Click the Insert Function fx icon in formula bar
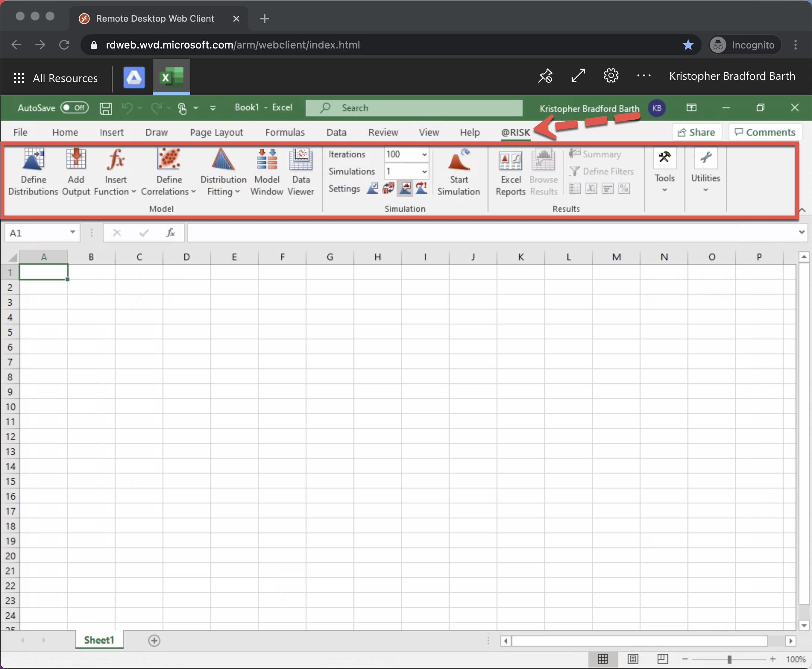812x669 pixels. tap(170, 233)
